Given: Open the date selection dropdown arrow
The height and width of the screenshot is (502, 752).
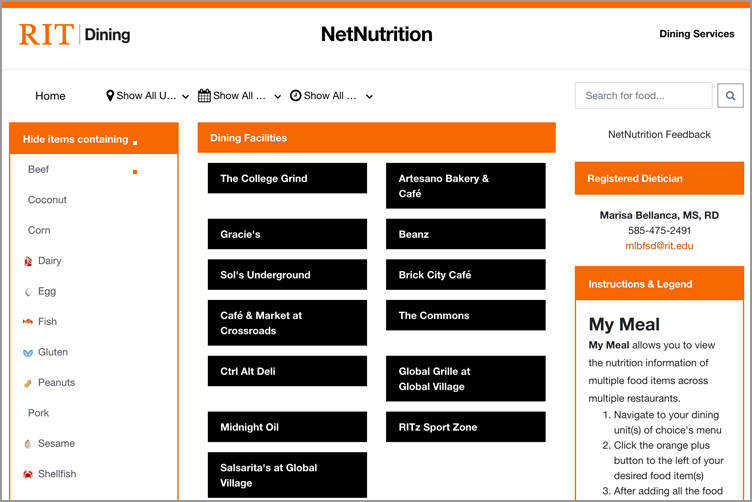Looking at the screenshot, I should pos(277,97).
